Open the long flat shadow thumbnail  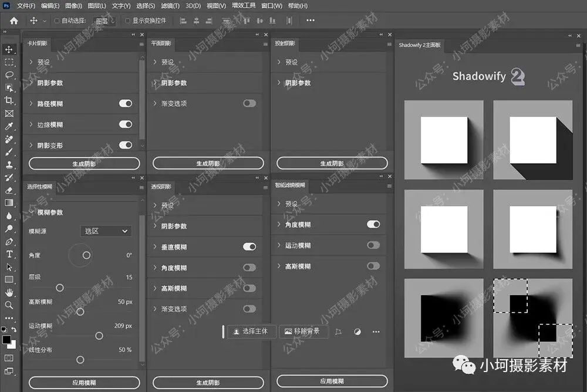533,140
